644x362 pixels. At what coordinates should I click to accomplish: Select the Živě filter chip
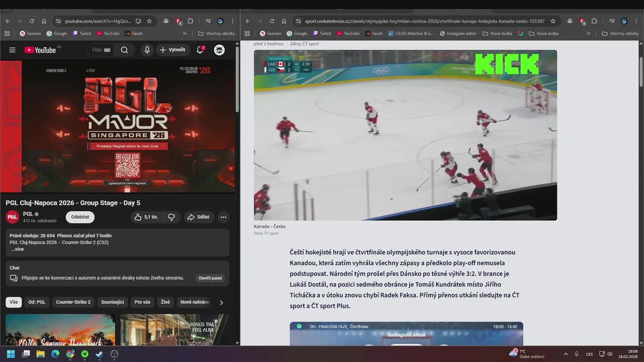point(166,302)
